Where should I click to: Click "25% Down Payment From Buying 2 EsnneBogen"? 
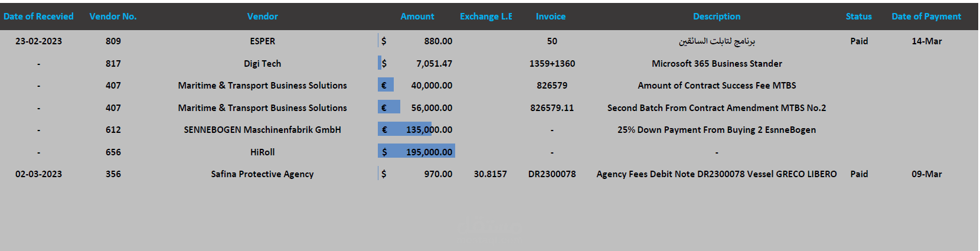[x=717, y=130]
